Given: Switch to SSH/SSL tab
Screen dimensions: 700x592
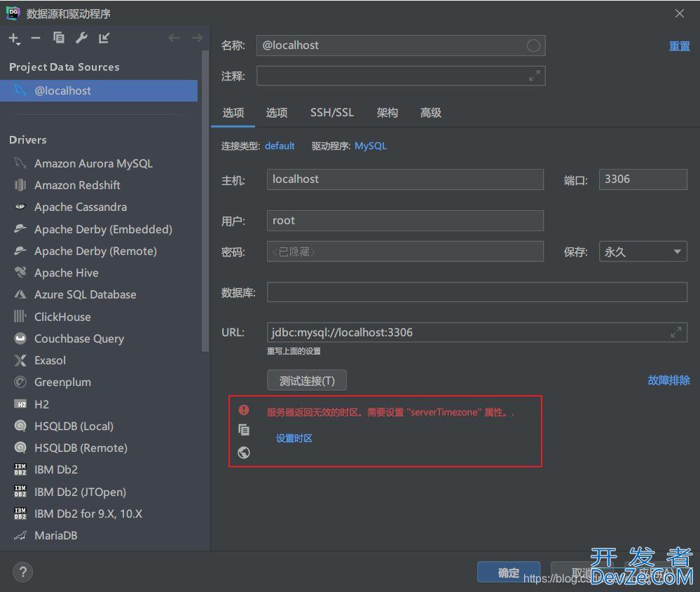Looking at the screenshot, I should tap(332, 113).
